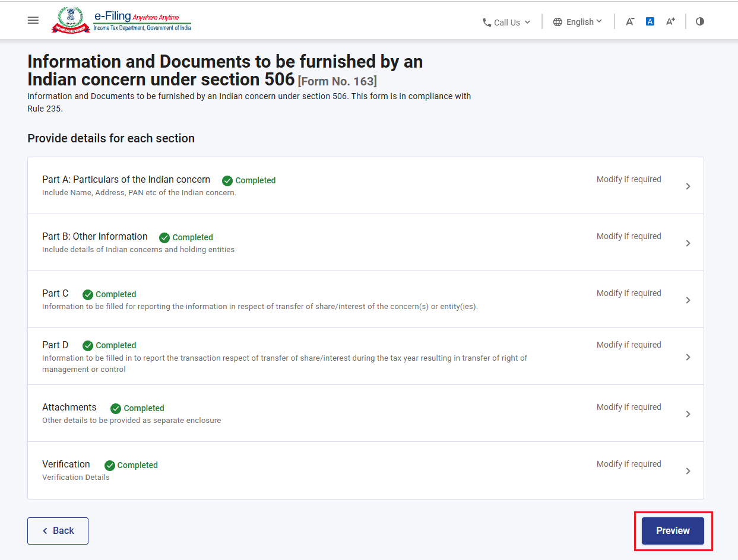Open the Verification section row

coord(365,470)
